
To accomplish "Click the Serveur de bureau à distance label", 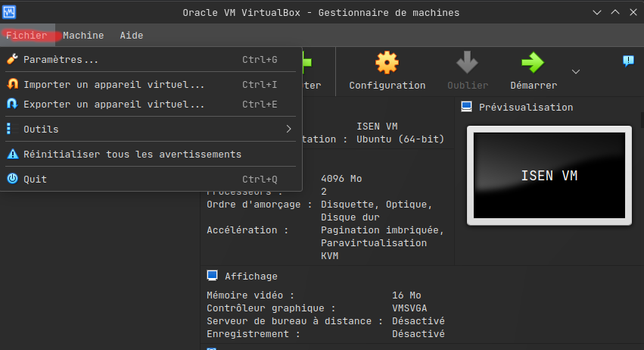I will (294, 320).
